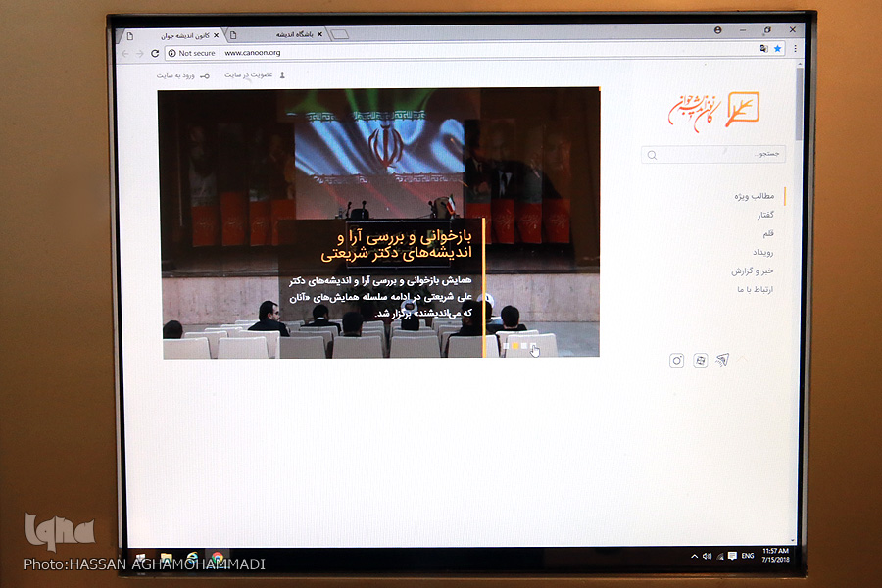This screenshot has width=882, height=588.
Task: Open the Windows Start button
Action: tap(140, 559)
